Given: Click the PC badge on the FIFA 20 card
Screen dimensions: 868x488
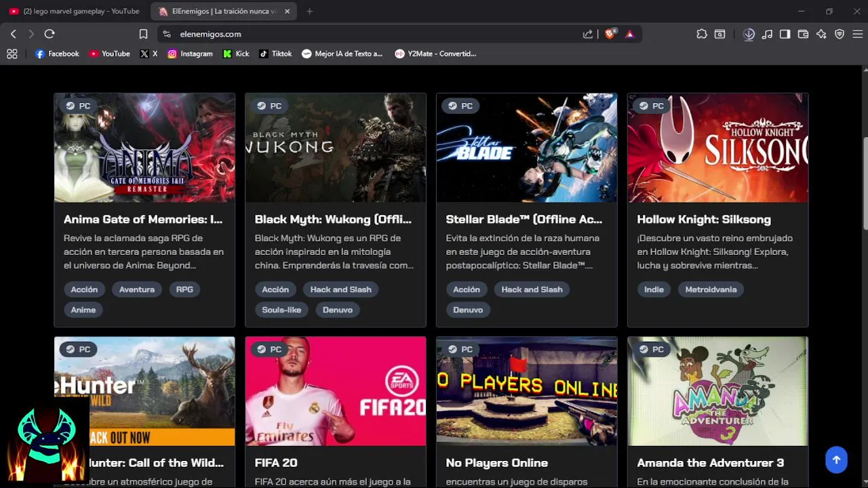Looking at the screenshot, I should [269, 349].
